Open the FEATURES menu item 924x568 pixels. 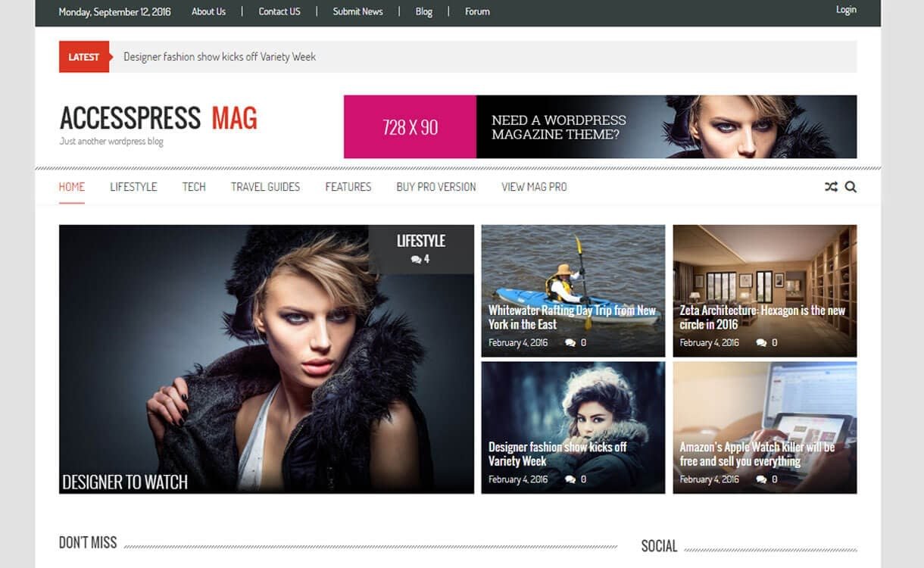click(x=348, y=186)
